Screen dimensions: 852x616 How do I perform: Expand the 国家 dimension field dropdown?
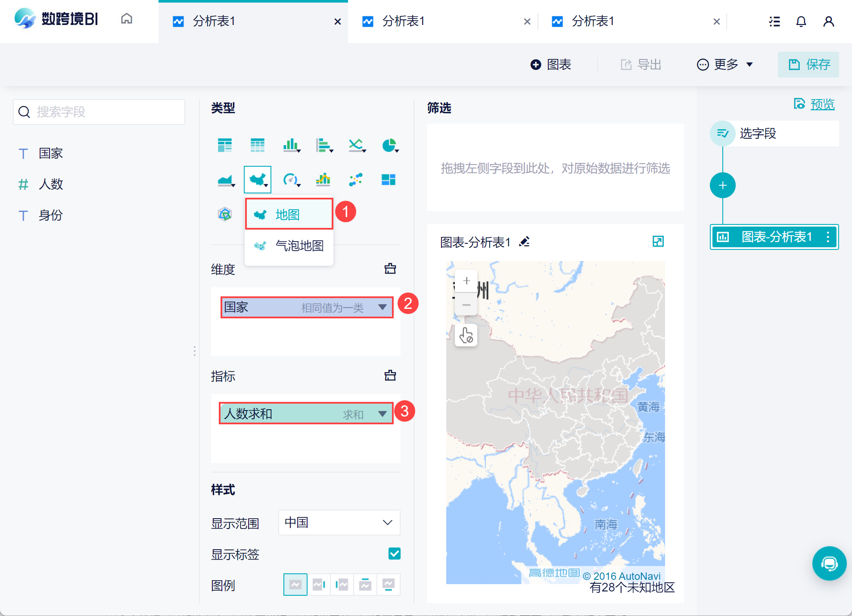click(x=382, y=307)
